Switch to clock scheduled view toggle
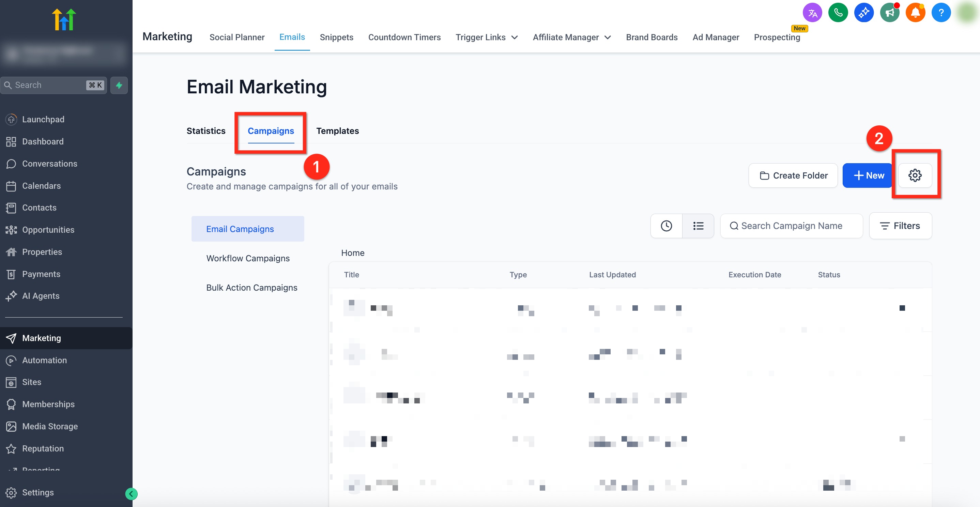Viewport: 980px width, 507px height. tap(666, 226)
